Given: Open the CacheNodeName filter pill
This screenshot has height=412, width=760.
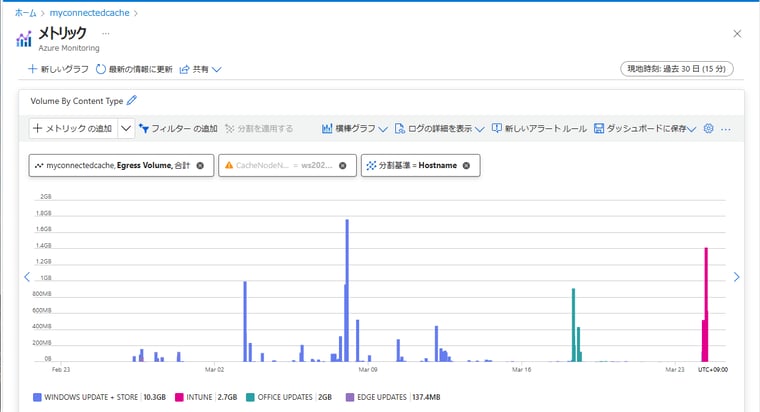Looking at the screenshot, I should [287, 165].
